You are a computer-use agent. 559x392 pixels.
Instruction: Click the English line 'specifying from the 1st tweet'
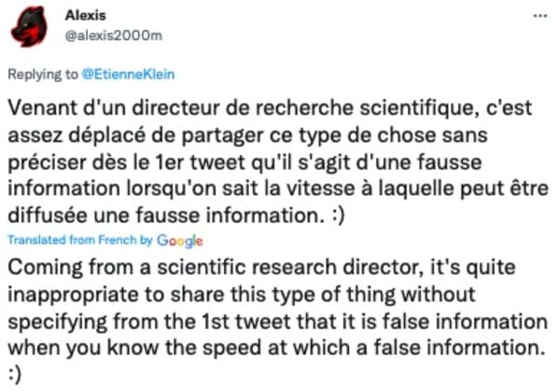278,321
